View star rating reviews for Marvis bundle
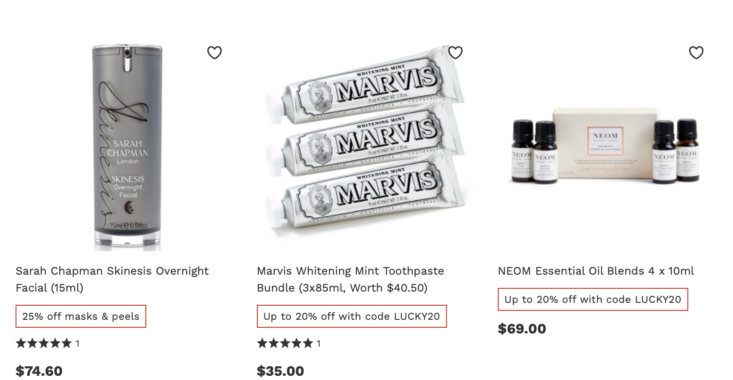Screen dimensions: 733x380 [285, 344]
